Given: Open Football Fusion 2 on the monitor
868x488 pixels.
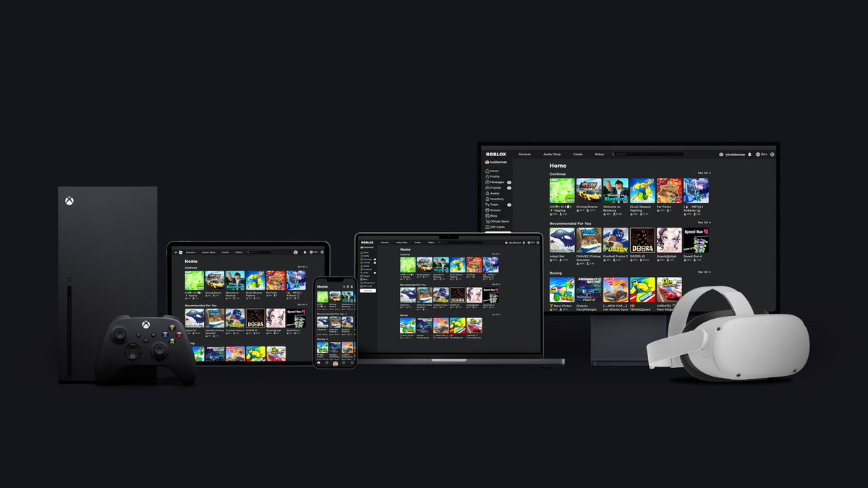Looking at the screenshot, I should [616, 240].
